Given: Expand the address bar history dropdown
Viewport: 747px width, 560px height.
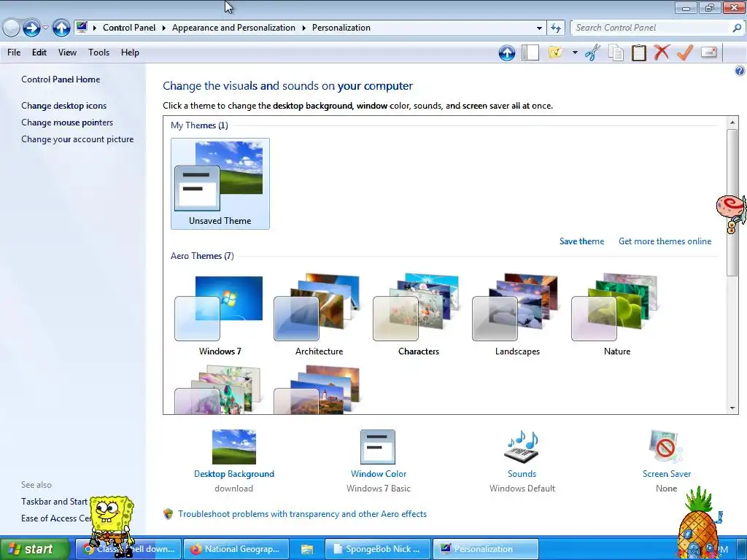Looking at the screenshot, I should (x=539, y=28).
